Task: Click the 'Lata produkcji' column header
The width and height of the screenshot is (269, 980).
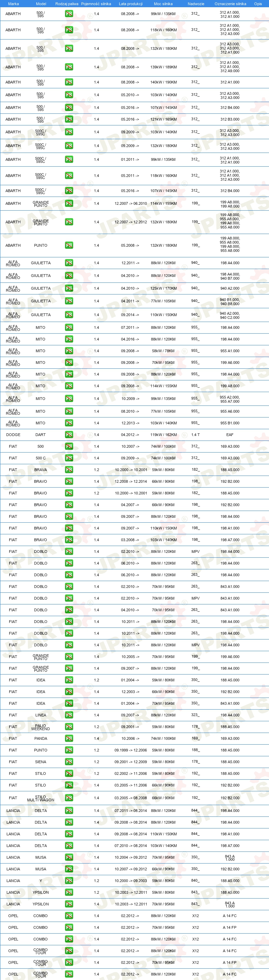Action: 131,4
